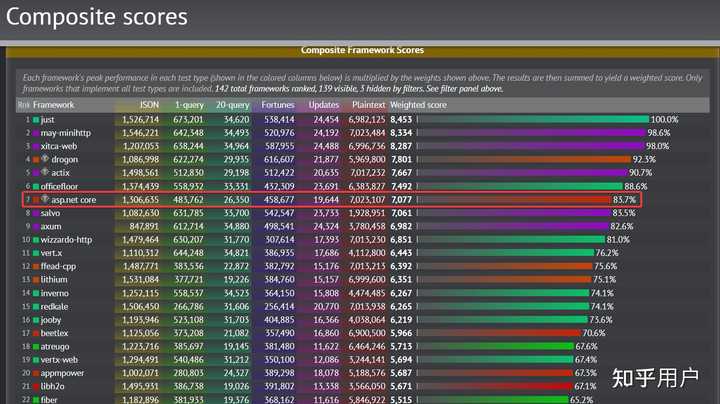Viewport: 720px width, 404px height.
Task: Select the may-minihttp framework name
Action: 66,133
